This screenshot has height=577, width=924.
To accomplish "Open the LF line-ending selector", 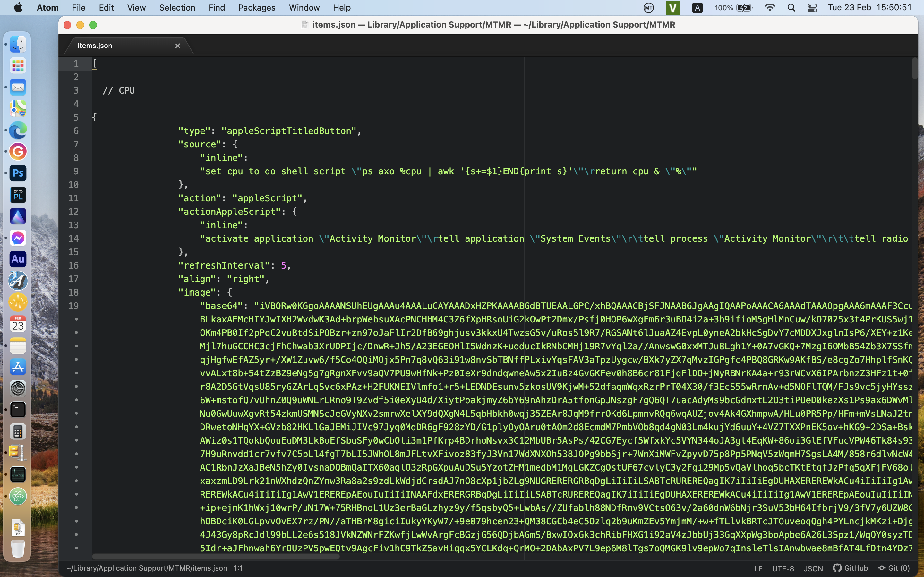I will coord(759,568).
